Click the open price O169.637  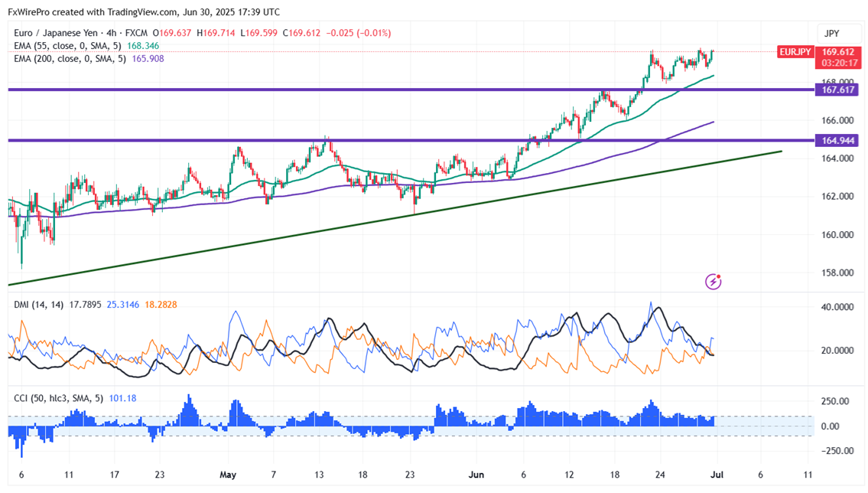pyautogui.click(x=171, y=33)
